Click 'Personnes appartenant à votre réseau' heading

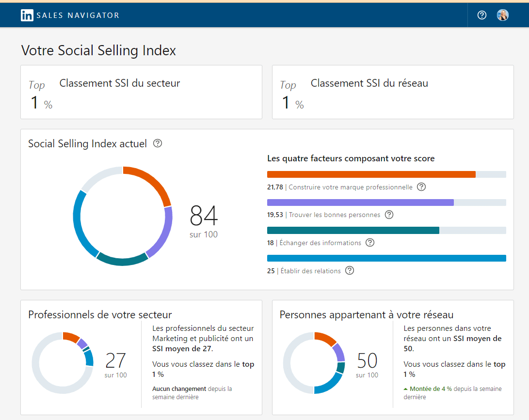[x=367, y=314]
